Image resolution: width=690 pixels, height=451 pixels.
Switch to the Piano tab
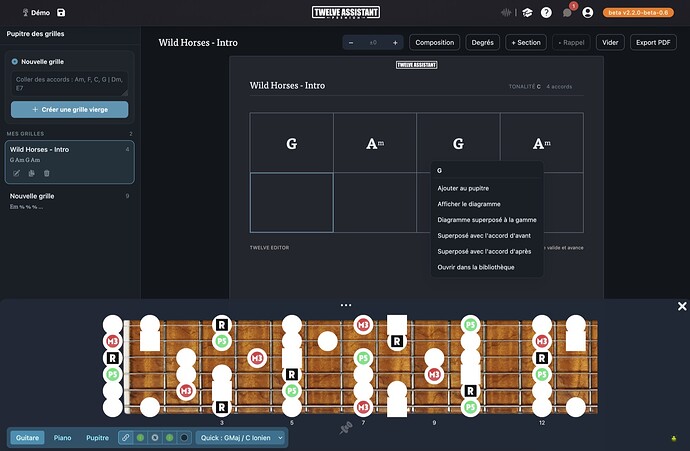(62, 438)
